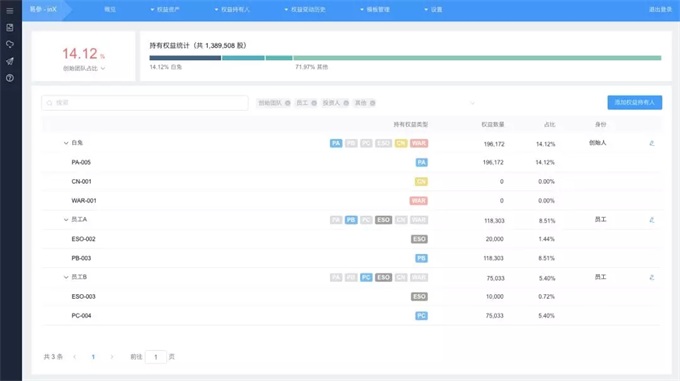Click the CN badge on CN-001 row
Image resolution: width=680 pixels, height=381 pixels.
(421, 182)
